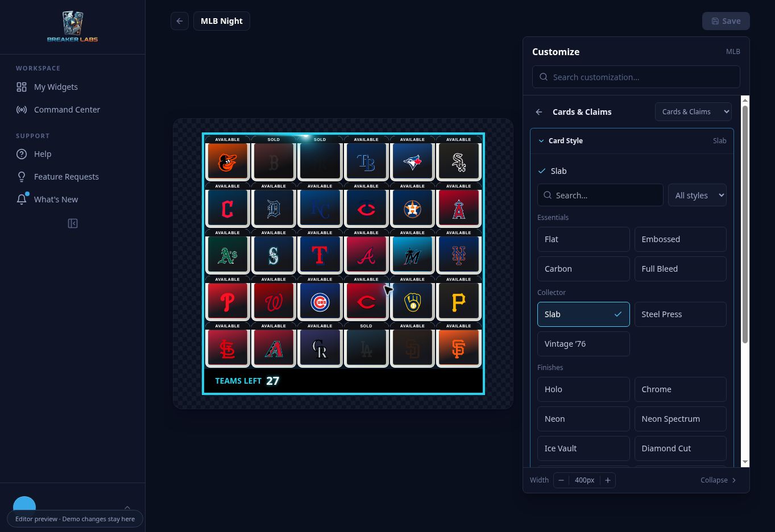The height and width of the screenshot is (532, 775).
Task: Select the Flat card style
Action: [583, 239]
